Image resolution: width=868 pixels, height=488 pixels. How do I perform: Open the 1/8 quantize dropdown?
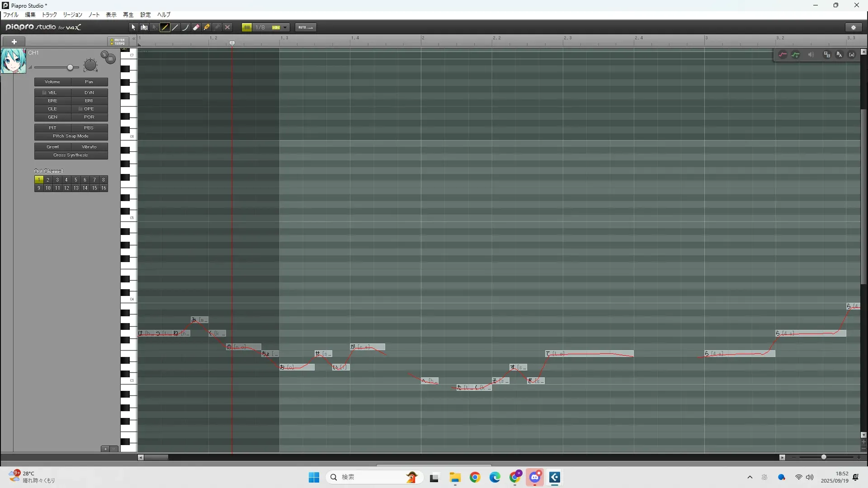285,28
